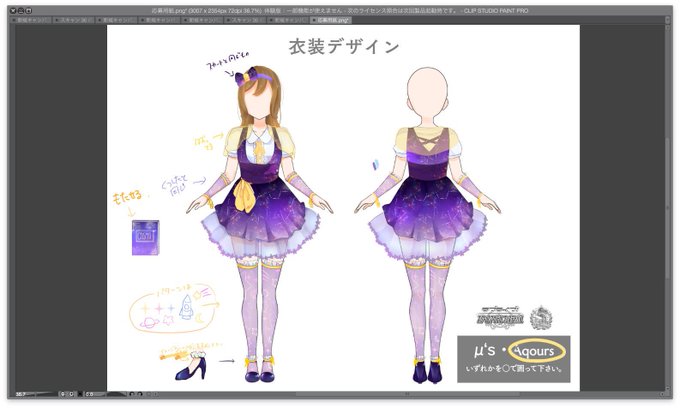Click the circled Aqours text on canvas
Viewport: 680px width, 408px height.
(x=536, y=351)
